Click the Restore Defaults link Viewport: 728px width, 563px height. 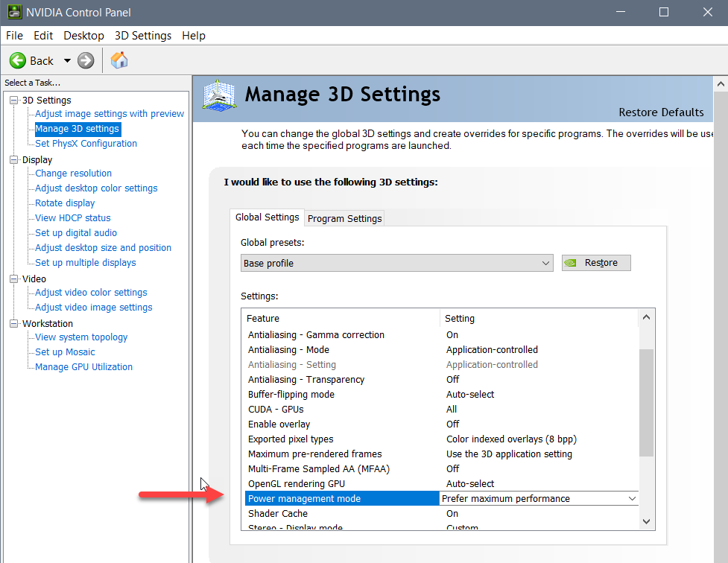(661, 112)
